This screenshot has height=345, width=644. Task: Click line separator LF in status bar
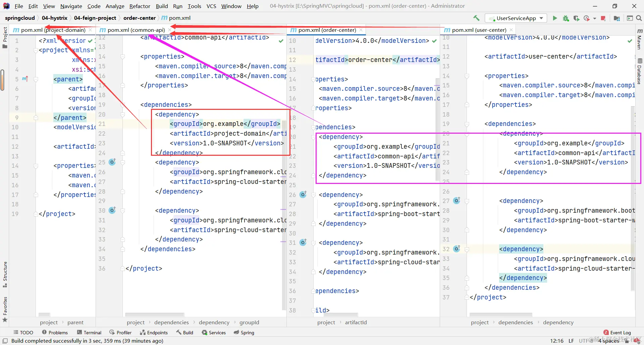(571, 341)
